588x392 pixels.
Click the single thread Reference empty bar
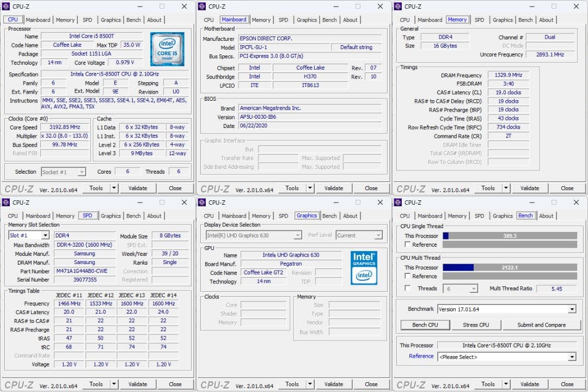[510, 244]
